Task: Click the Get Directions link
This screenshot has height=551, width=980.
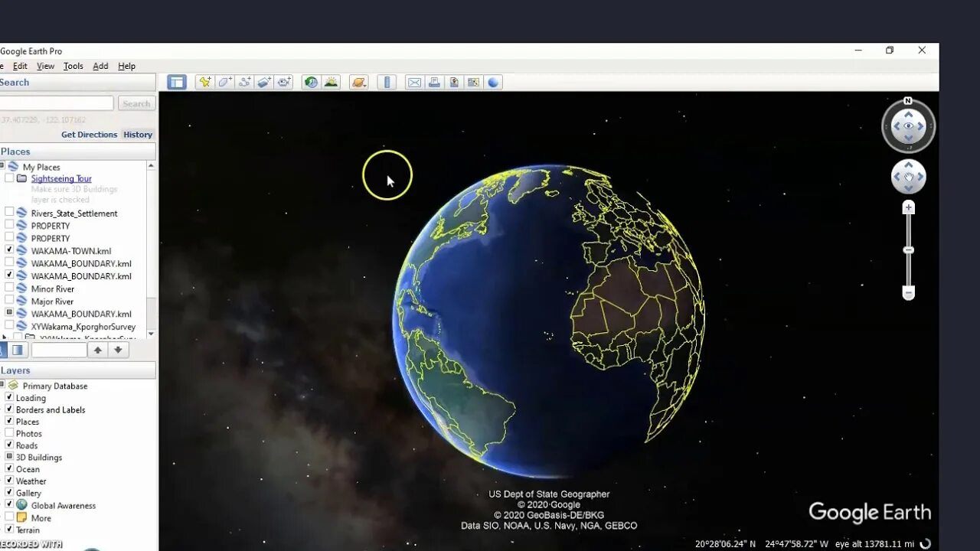Action: [89, 135]
